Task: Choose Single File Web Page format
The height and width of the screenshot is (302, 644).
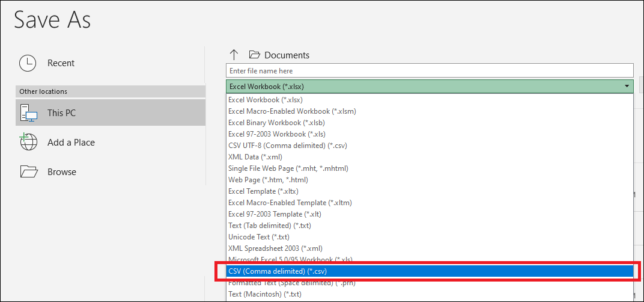Action: (x=430, y=168)
